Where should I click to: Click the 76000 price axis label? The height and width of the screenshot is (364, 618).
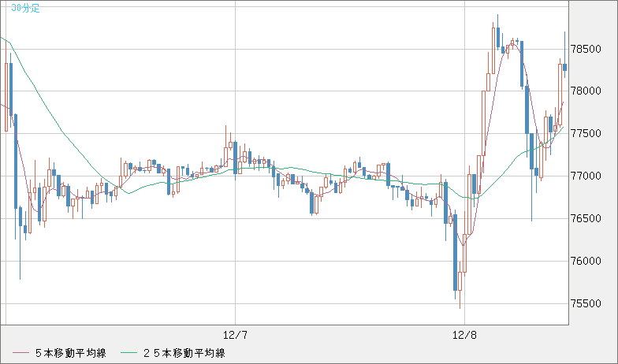(x=586, y=262)
